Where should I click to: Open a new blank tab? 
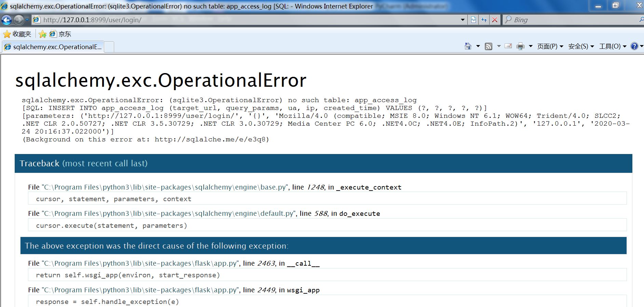click(109, 47)
